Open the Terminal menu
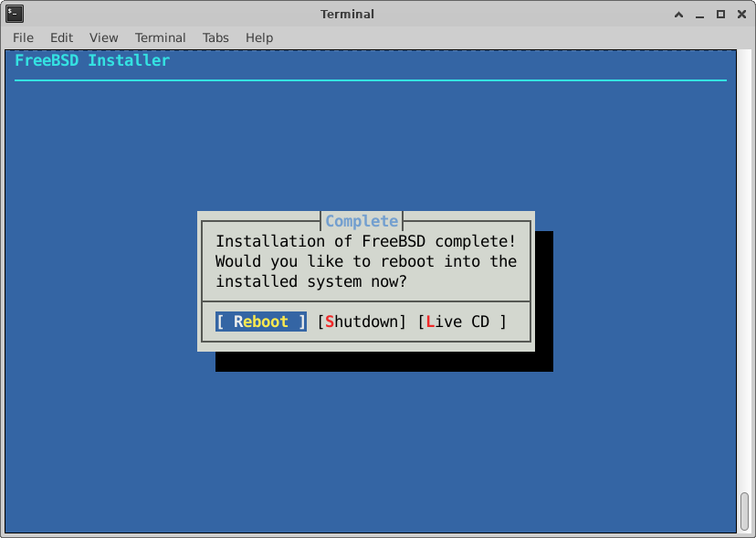 pyautogui.click(x=160, y=37)
